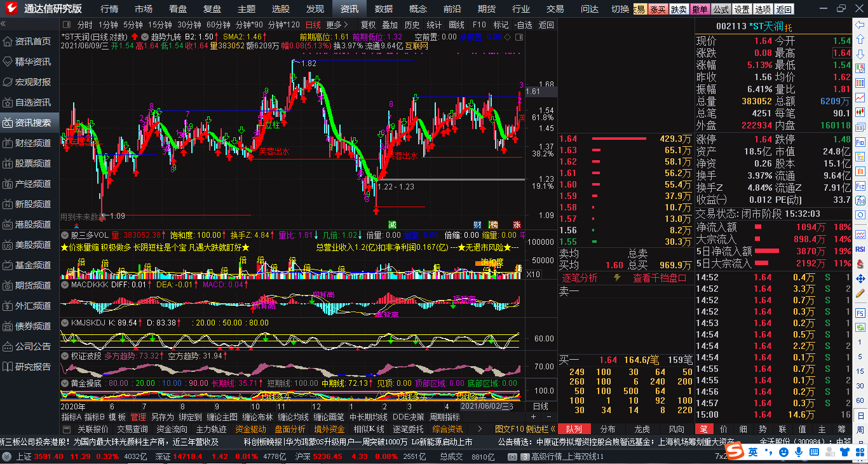Select 龙虎 tab in order panel
This screenshot has width=868, height=464.
click(642, 429)
